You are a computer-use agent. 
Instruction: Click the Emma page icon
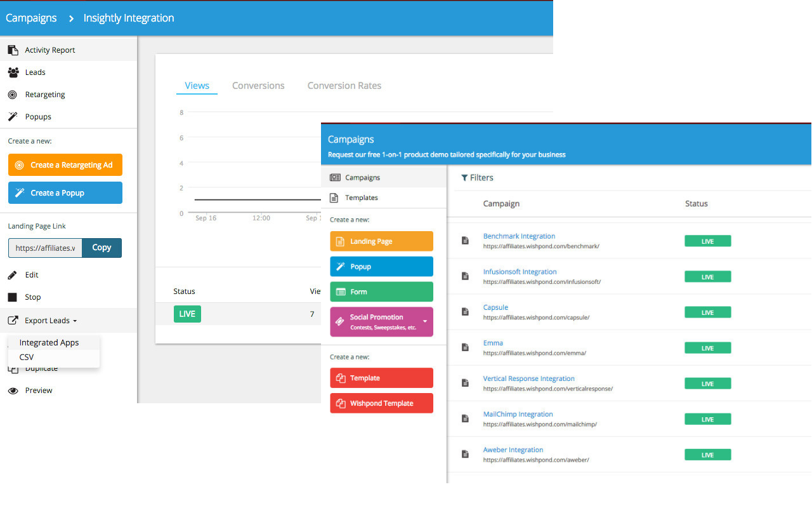(x=465, y=347)
